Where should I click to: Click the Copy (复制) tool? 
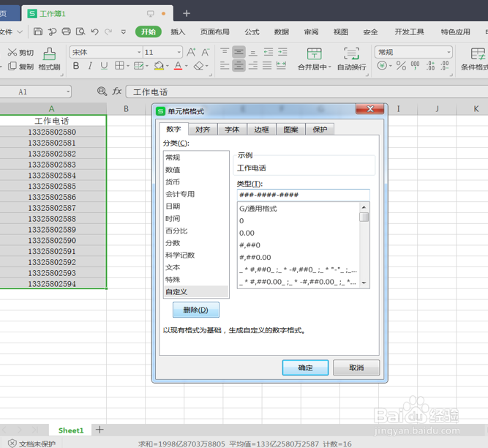click(x=20, y=67)
